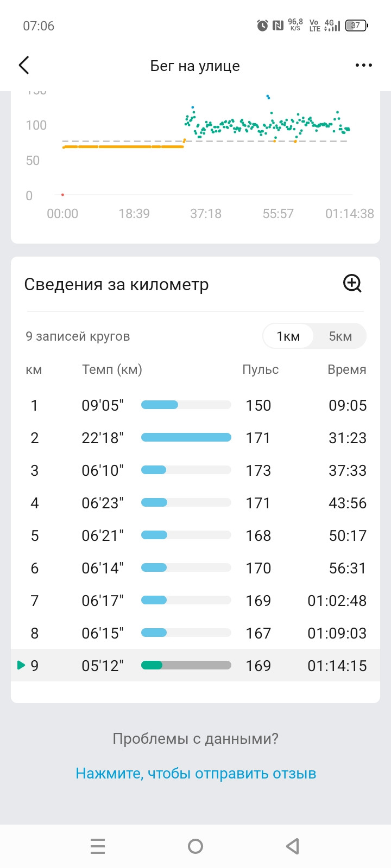Viewport: 391px width, 868px height.
Task: Tap the Android back navigation triangle
Action: click(293, 846)
